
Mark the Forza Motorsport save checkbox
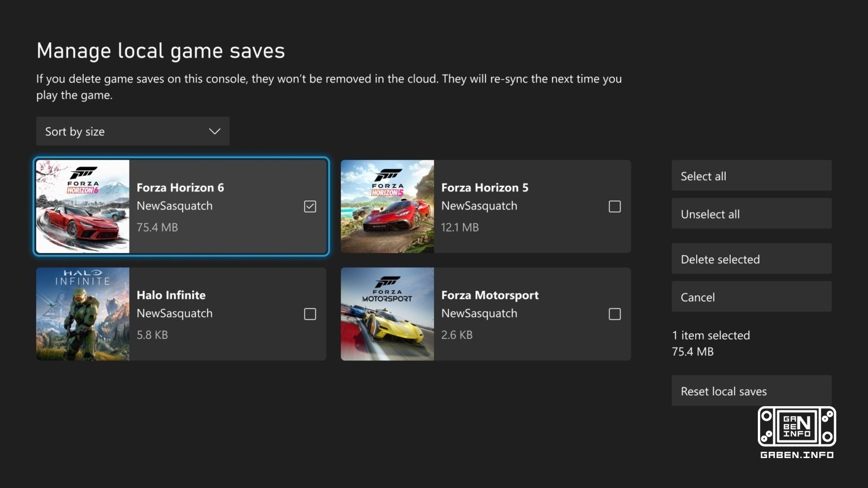(615, 314)
